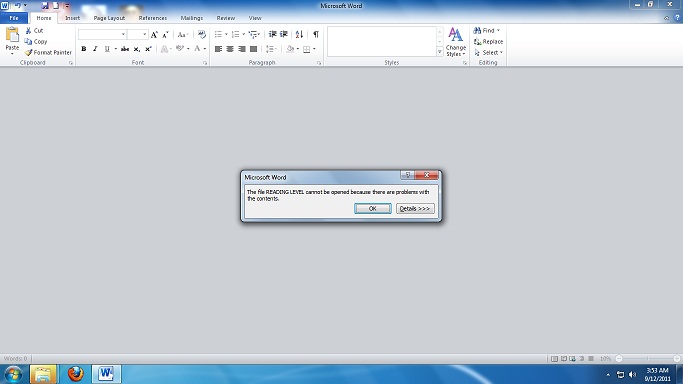Click the Show/Hide paragraph marks icon
The height and width of the screenshot is (384, 683).
(x=316, y=34)
